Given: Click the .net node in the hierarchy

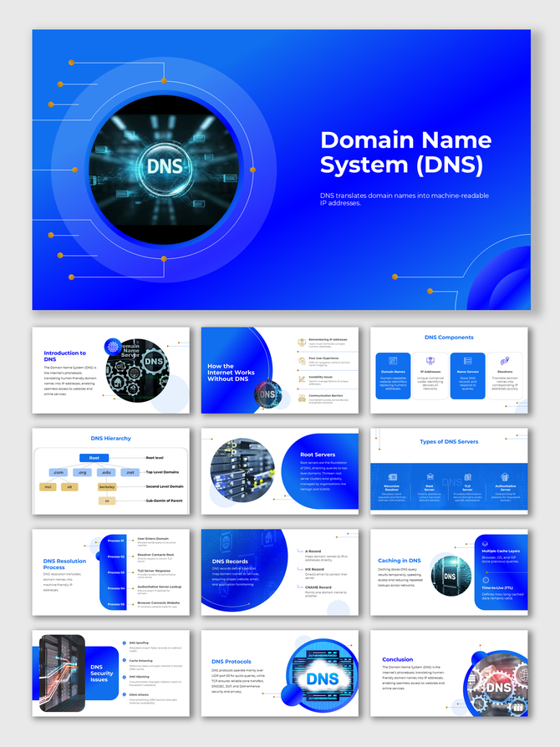Looking at the screenshot, I should click(x=130, y=473).
